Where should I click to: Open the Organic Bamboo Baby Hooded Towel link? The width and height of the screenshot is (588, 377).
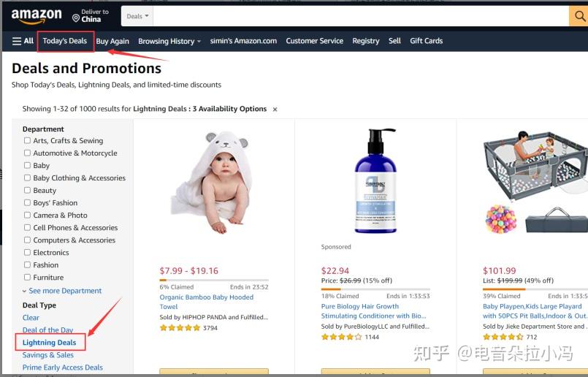[x=207, y=302]
